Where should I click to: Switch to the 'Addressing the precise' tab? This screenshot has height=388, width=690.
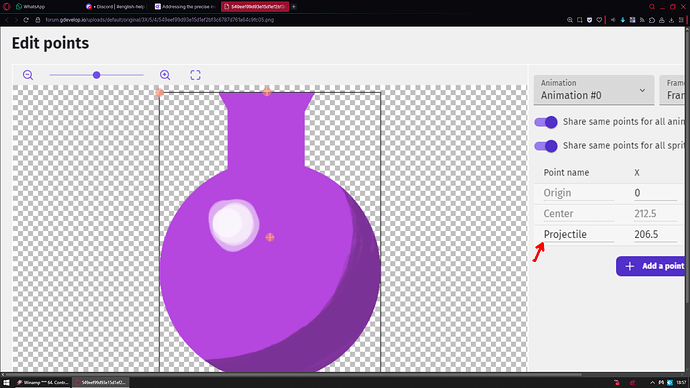[185, 7]
